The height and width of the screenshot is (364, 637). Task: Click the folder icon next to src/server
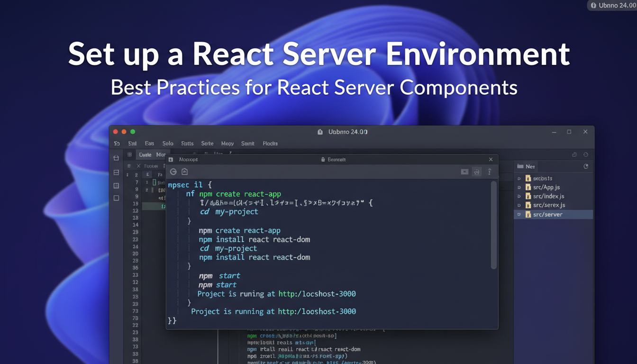[528, 214]
